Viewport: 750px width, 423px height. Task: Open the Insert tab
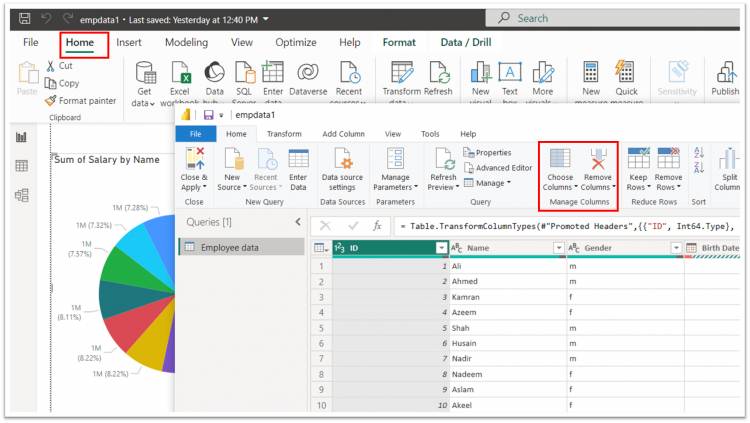point(129,43)
